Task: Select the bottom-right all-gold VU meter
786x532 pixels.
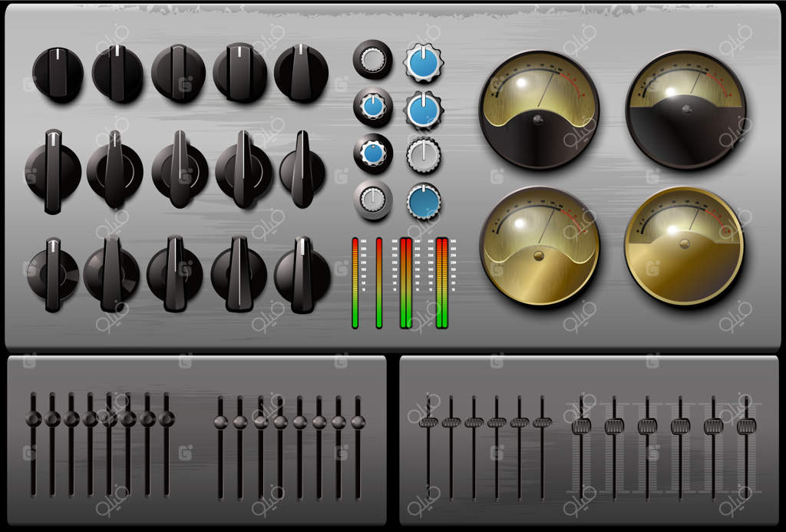Action: [x=684, y=246]
